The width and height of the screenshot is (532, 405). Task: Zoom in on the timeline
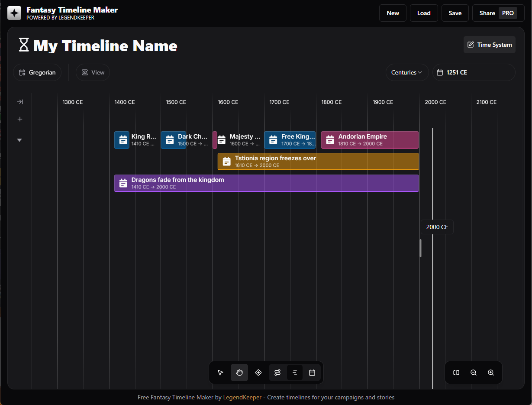tap(491, 373)
